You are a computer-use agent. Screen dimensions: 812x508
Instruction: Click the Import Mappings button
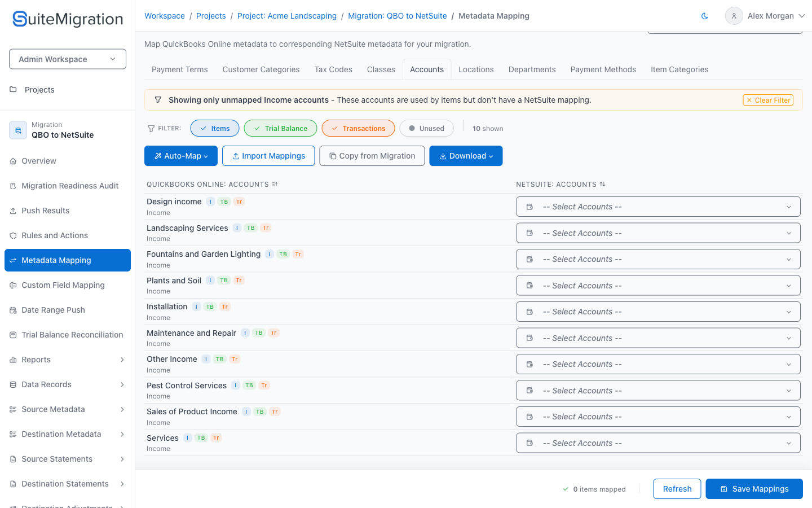click(268, 156)
